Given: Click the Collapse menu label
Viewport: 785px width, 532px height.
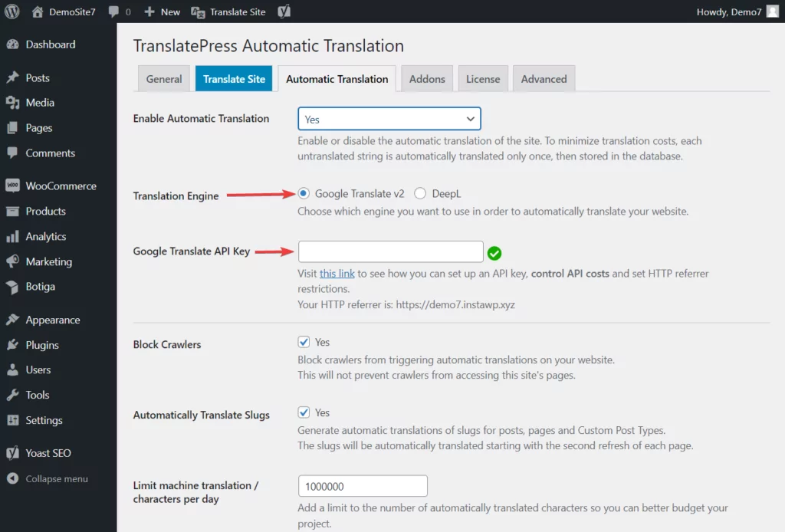Looking at the screenshot, I should [57, 479].
